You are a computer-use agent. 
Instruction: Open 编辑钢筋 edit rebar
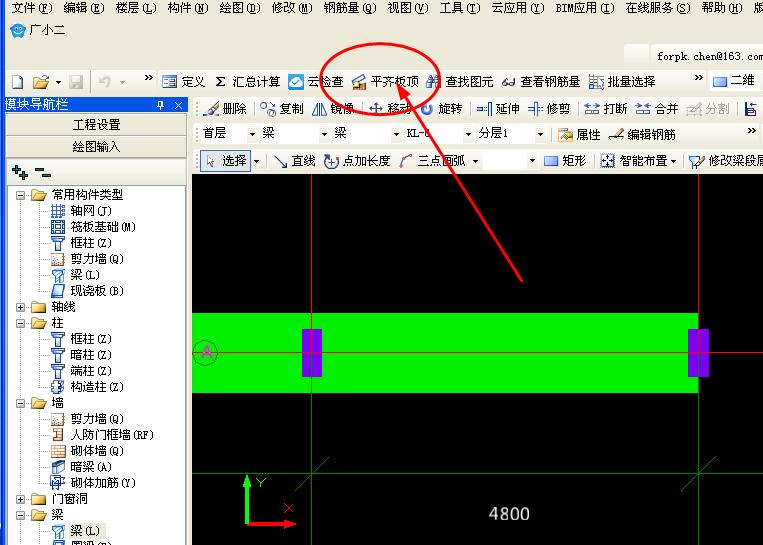[x=642, y=134]
